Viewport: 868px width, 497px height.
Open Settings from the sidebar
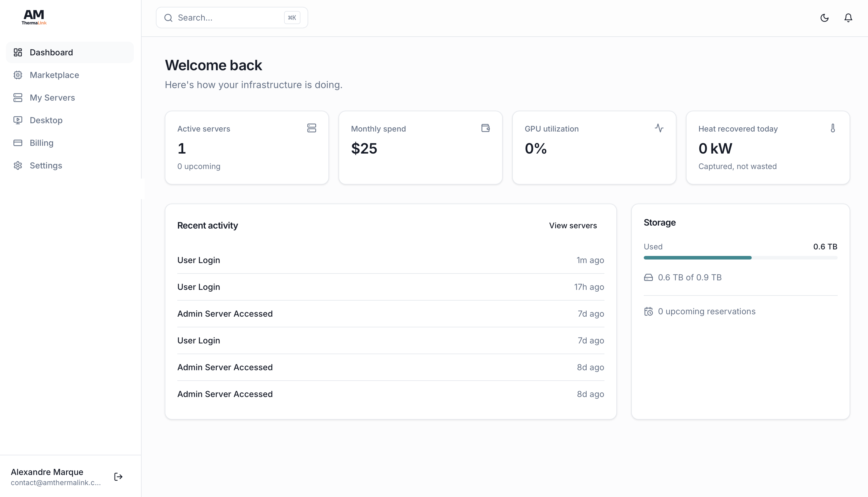(70, 165)
